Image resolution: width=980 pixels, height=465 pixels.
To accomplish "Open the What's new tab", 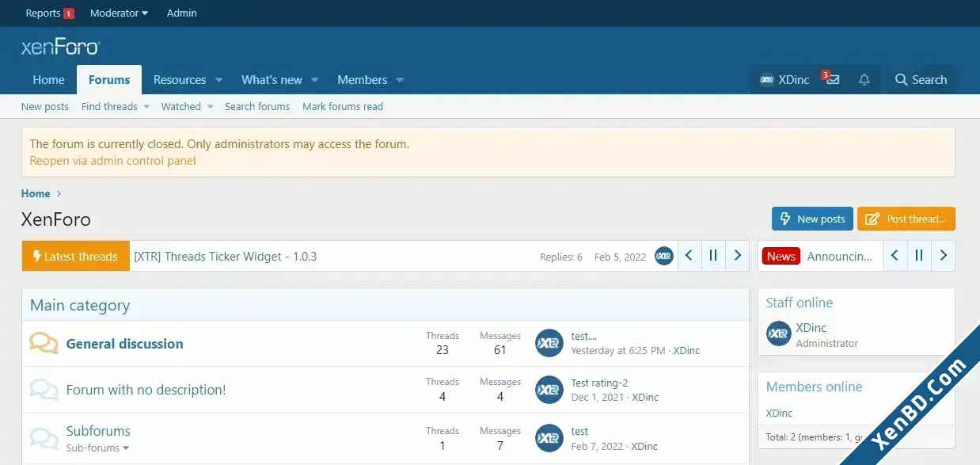I will pos(272,80).
